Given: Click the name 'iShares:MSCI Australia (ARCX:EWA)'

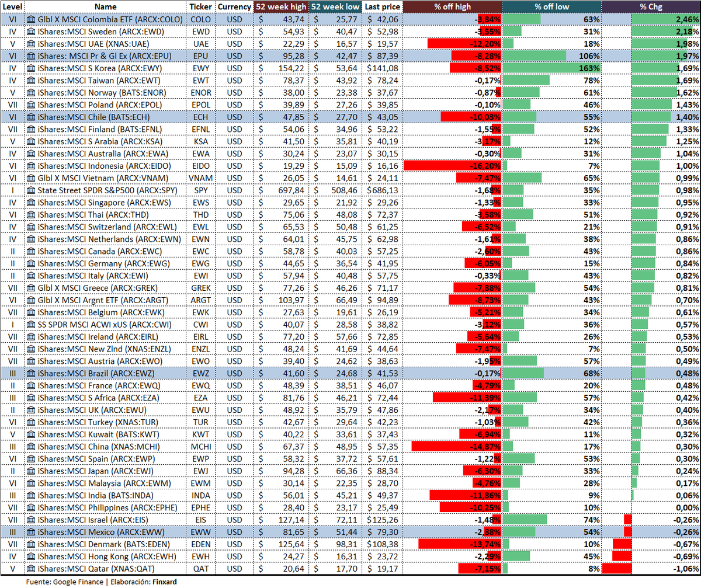Looking at the screenshot, I should 102,154.
